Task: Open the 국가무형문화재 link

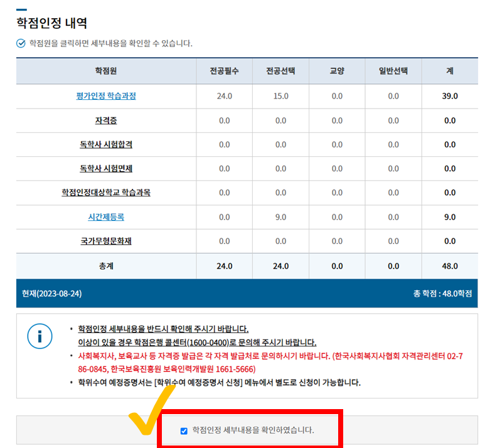Action: pos(106,241)
